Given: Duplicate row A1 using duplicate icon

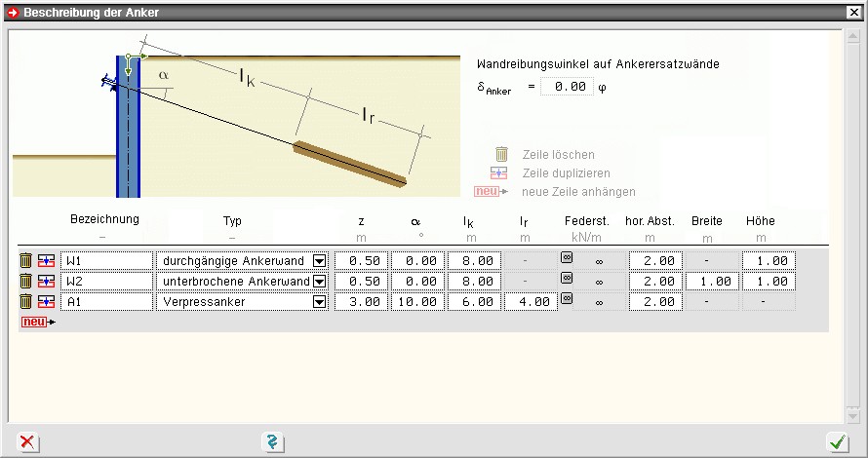Looking at the screenshot, I should point(46,302).
